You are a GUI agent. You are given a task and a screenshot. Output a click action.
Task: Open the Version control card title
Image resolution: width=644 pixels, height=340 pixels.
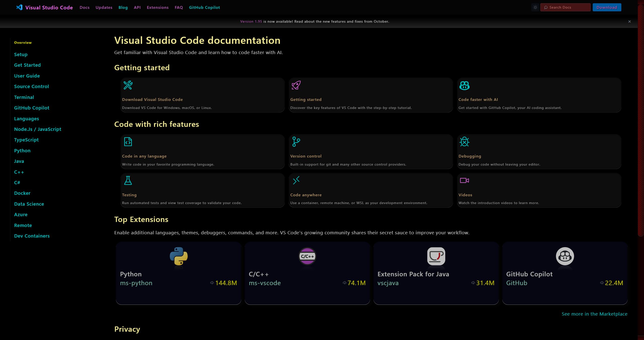(x=306, y=156)
